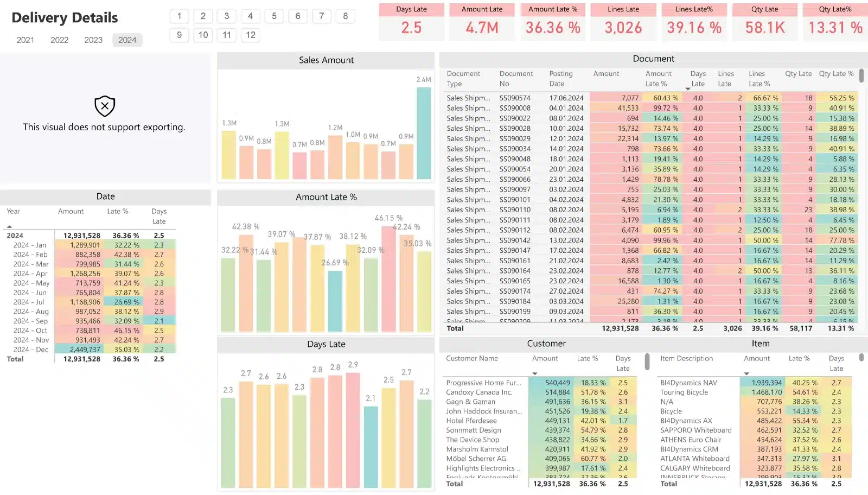Click the shield icon in the unsupported visual
The height and width of the screenshot is (495, 868).
pos(105,106)
